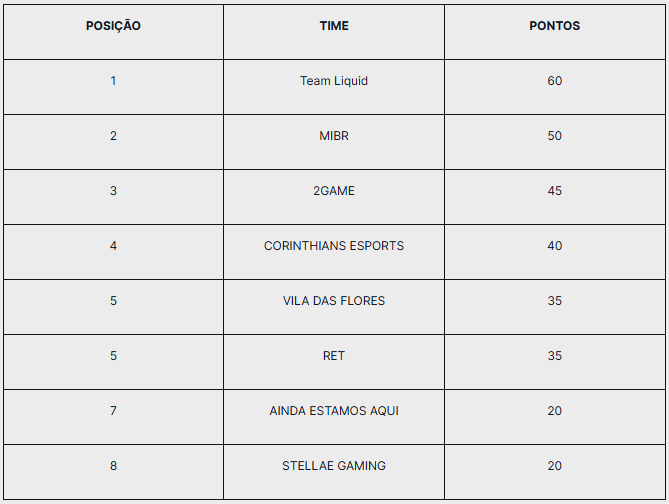Click the AINDA ESTAMOS AQUI cell
Image resolution: width=669 pixels, height=504 pixels.
334,411
